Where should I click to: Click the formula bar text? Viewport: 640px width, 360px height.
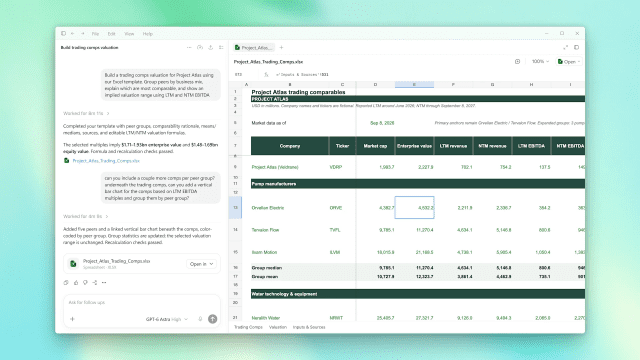(302, 75)
